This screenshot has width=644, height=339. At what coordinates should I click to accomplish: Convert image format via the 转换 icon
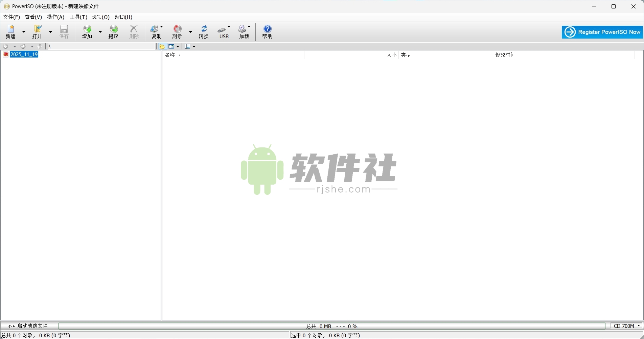204,32
